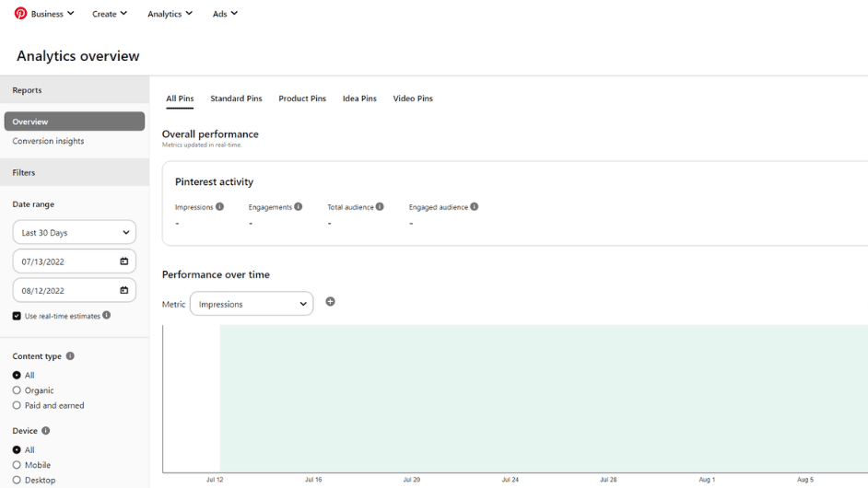Open calendar for the 07/13/2022 start date
The height and width of the screenshot is (488, 868).
pos(124,261)
